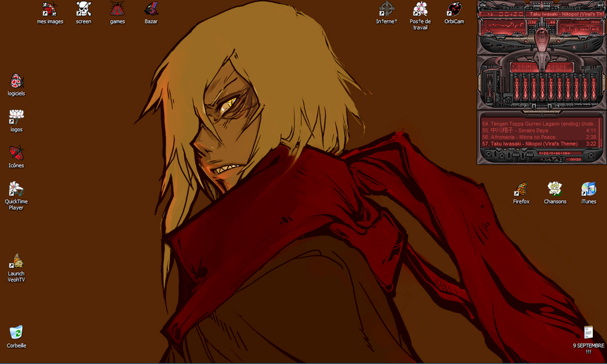Viewport: 607px width, 364px height.
Task: Click the scrolling song title in Winamp
Action: click(566, 14)
